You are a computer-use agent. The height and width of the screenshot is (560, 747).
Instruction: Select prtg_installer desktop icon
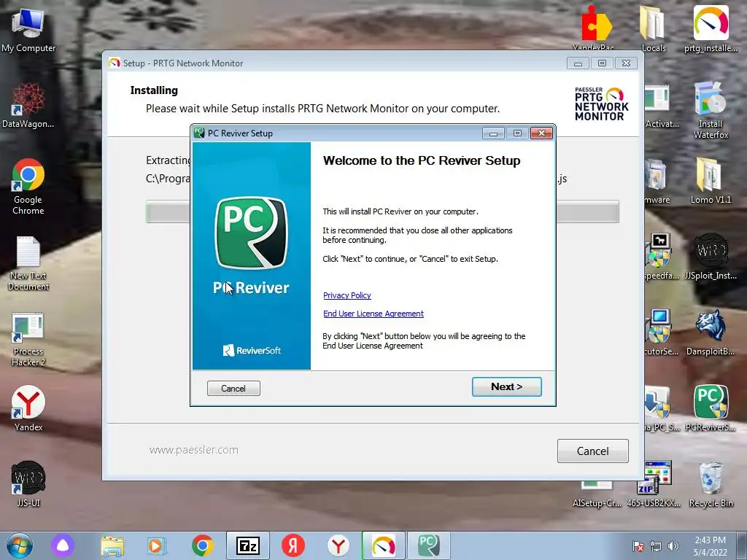tap(711, 28)
